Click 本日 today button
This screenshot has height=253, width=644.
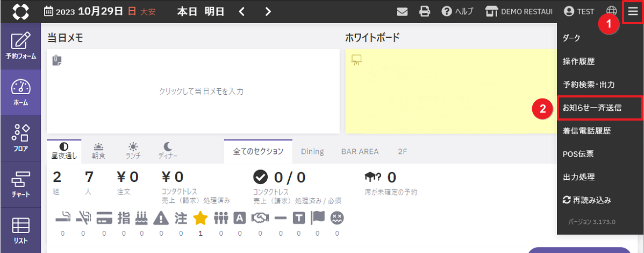pyautogui.click(x=187, y=11)
